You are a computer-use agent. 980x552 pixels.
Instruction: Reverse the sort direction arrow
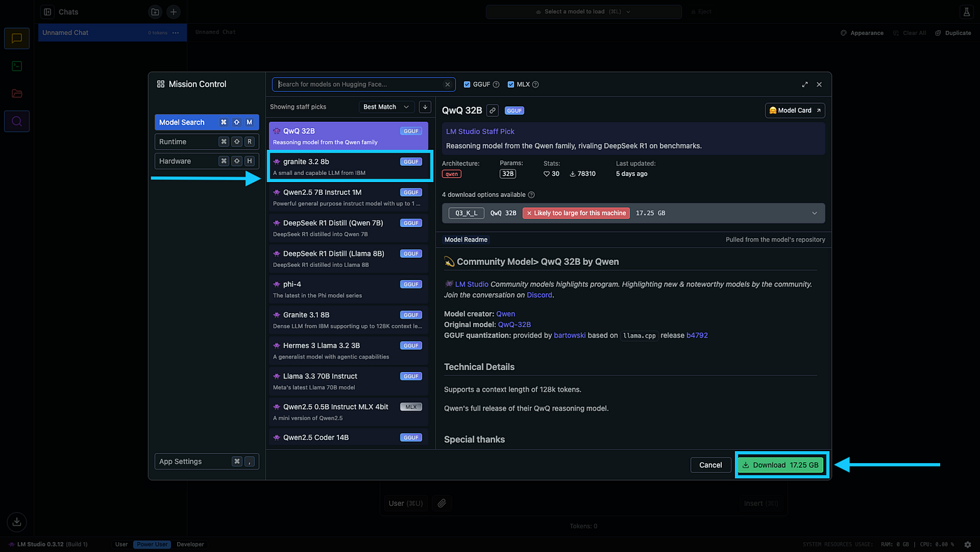click(425, 106)
